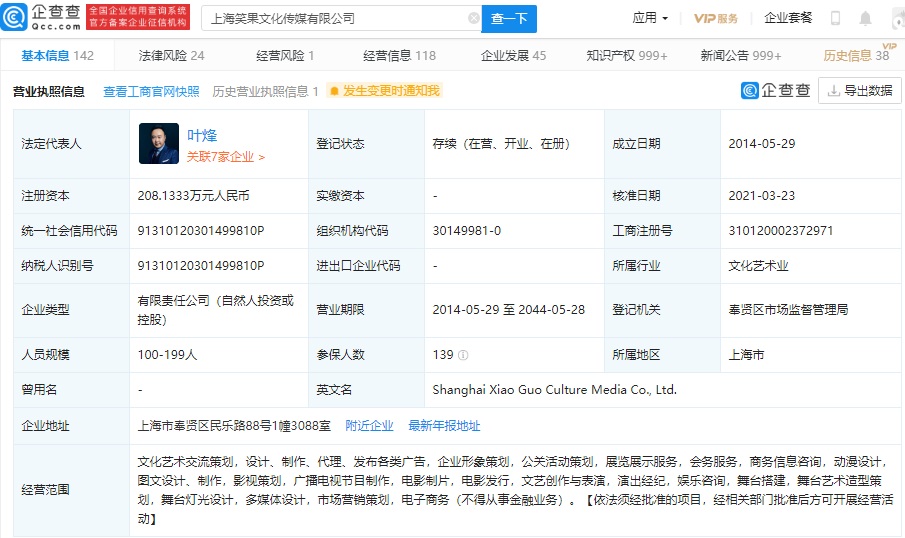This screenshot has height=538, width=905.
Task: Switch to 经营信息 118 tab
Action: [x=399, y=55]
